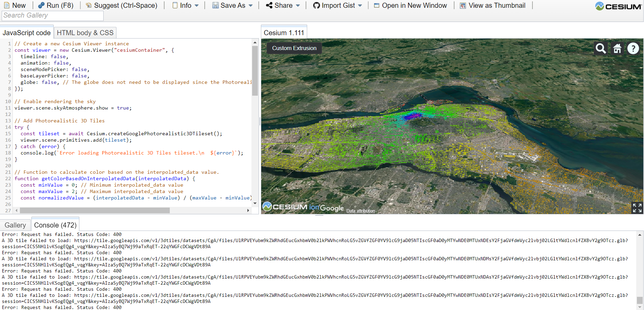Click the New document button

coord(15,5)
